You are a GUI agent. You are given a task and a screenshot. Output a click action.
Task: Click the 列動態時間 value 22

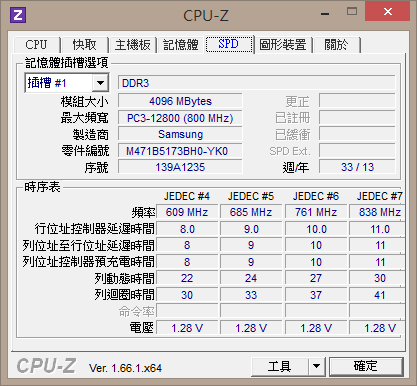(x=187, y=278)
